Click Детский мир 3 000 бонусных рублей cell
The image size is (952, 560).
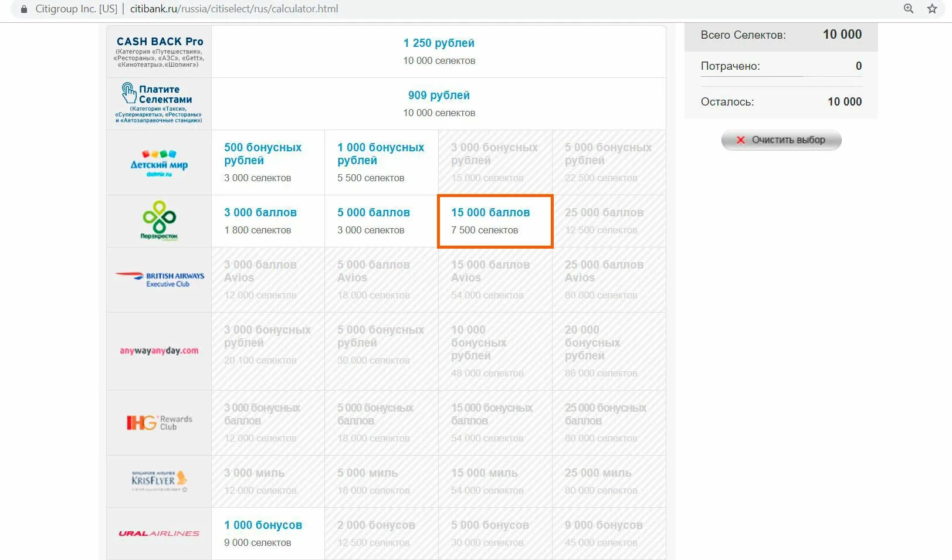[495, 162]
